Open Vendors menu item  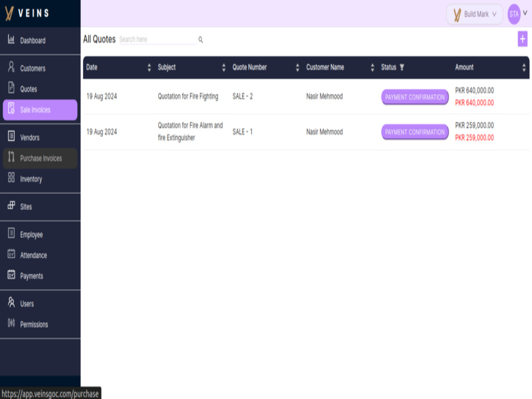coord(40,137)
